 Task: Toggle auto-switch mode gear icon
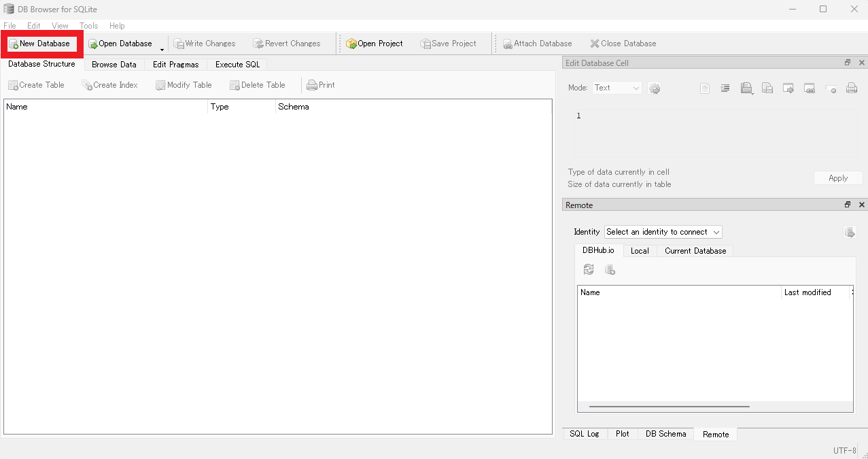(x=655, y=88)
